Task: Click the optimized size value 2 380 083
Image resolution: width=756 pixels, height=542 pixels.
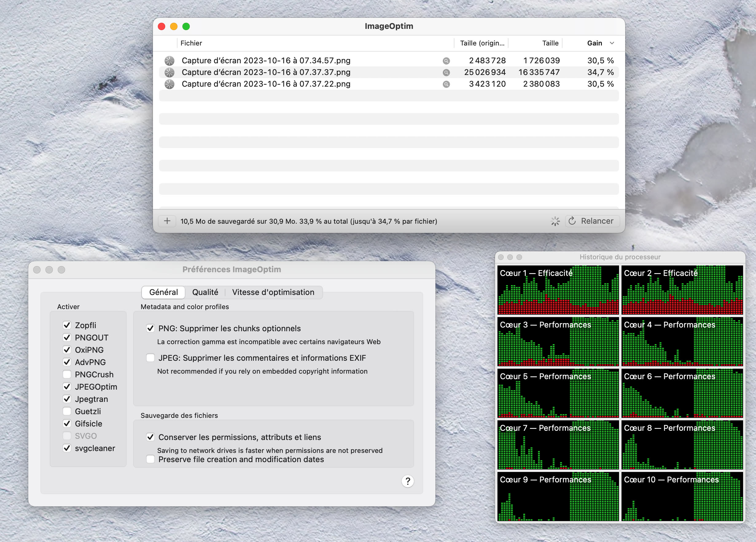Action: pos(541,84)
